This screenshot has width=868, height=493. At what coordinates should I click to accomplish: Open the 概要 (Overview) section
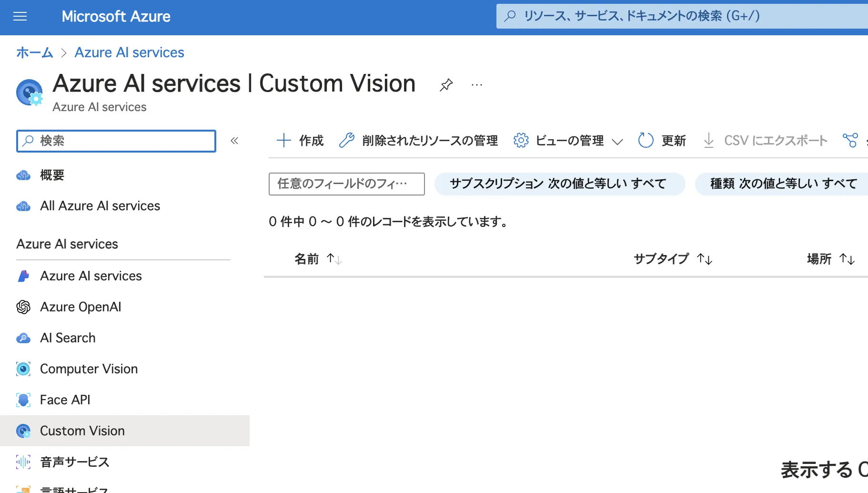click(x=52, y=175)
